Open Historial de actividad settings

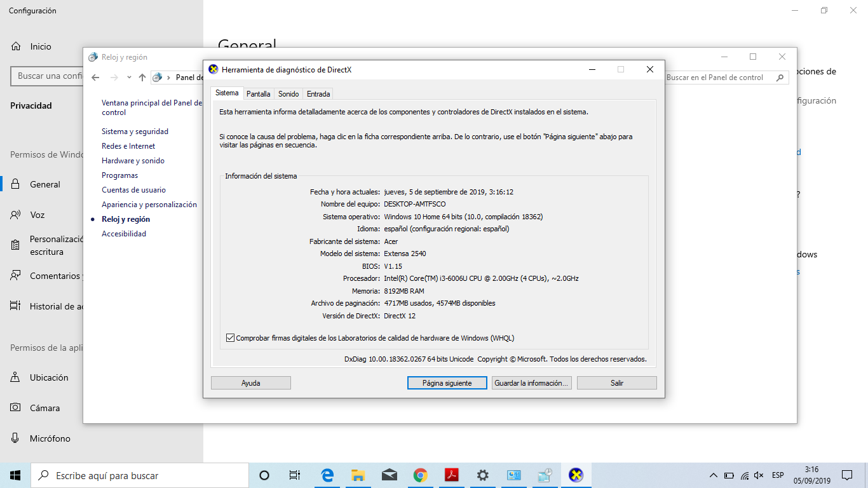click(x=46, y=306)
